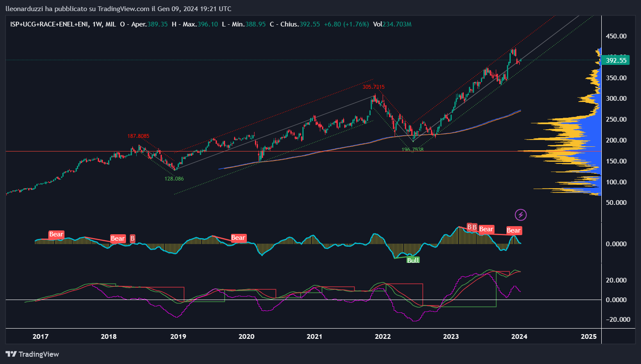The width and height of the screenshot is (641, 364).
Task: Click the 2019 year label on time axis
Action: click(178, 337)
